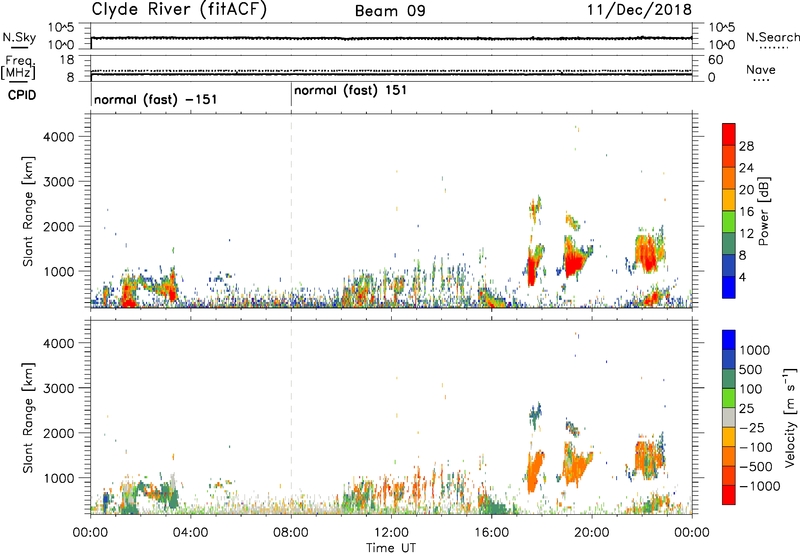Click the '04:00' time axis label
Screen dimensions: 800x554
click(x=190, y=533)
